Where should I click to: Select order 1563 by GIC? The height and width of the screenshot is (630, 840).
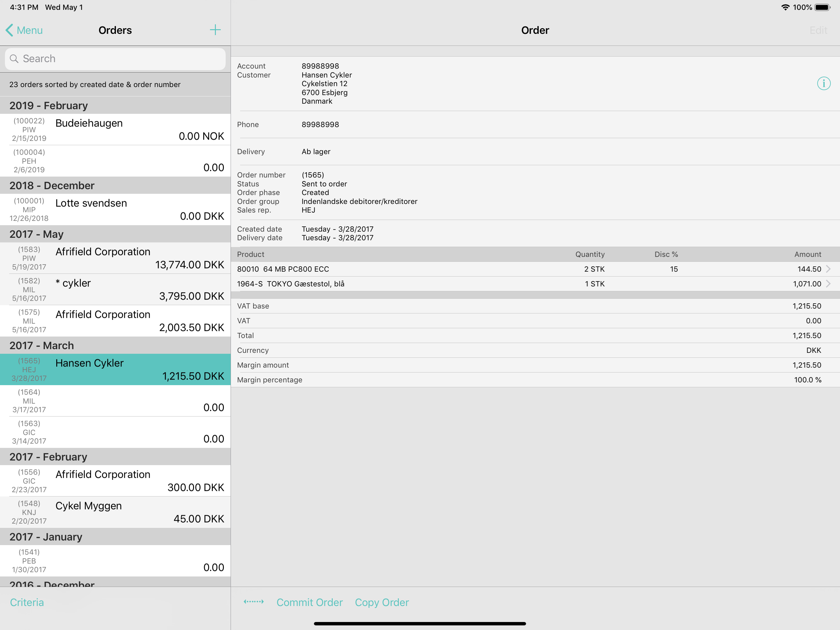115,433
